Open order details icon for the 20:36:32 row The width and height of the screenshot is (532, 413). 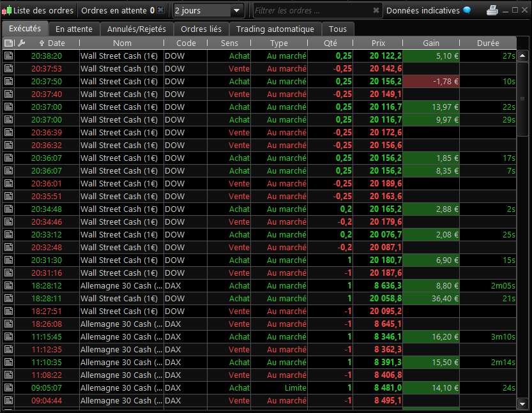click(8, 146)
